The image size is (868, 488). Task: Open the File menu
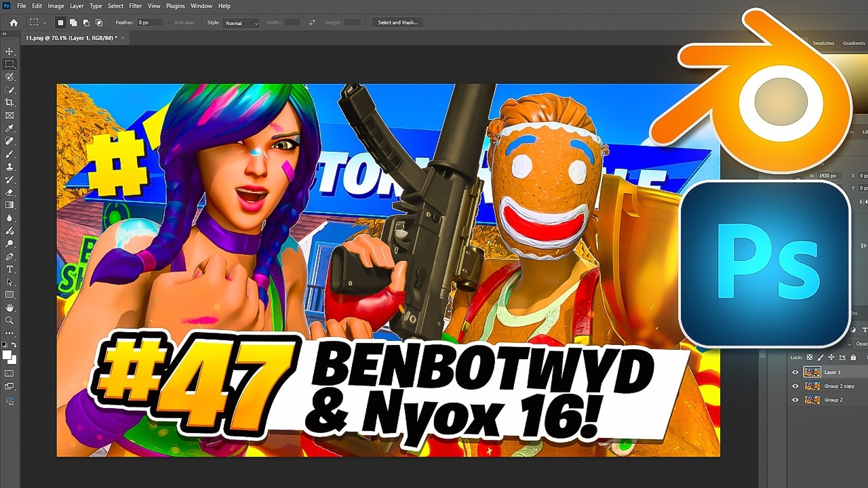point(22,5)
